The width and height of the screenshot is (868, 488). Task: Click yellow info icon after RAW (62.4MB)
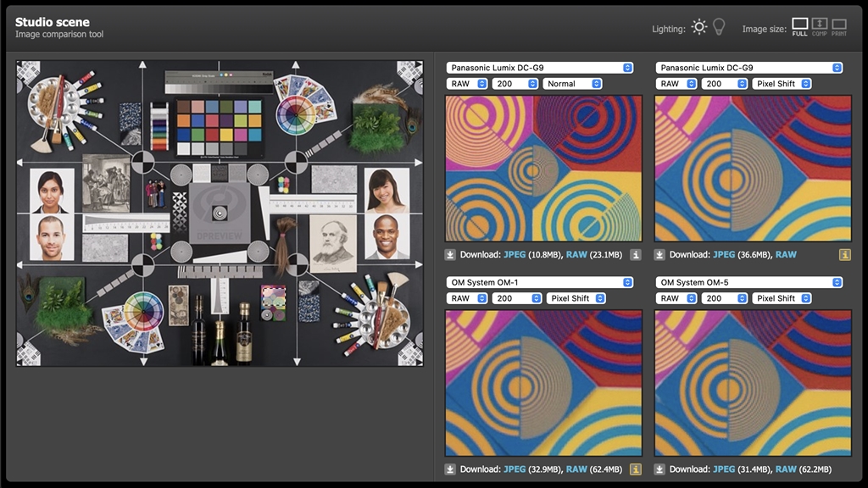pyautogui.click(x=636, y=469)
